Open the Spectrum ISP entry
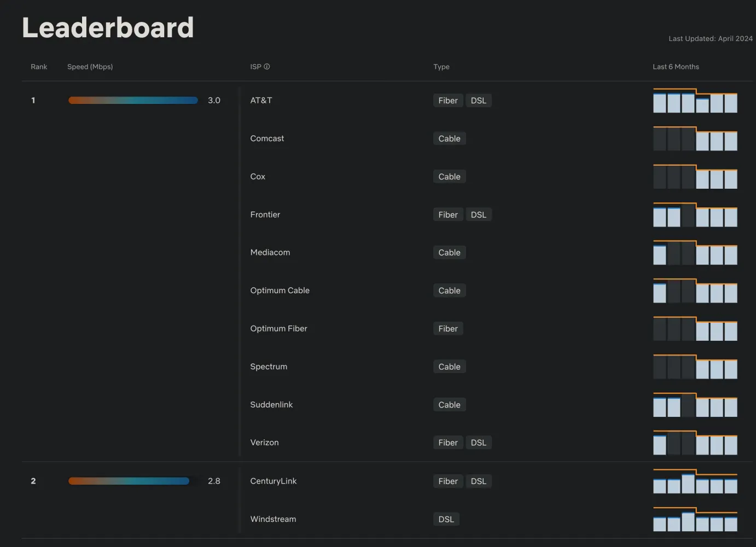 (269, 366)
